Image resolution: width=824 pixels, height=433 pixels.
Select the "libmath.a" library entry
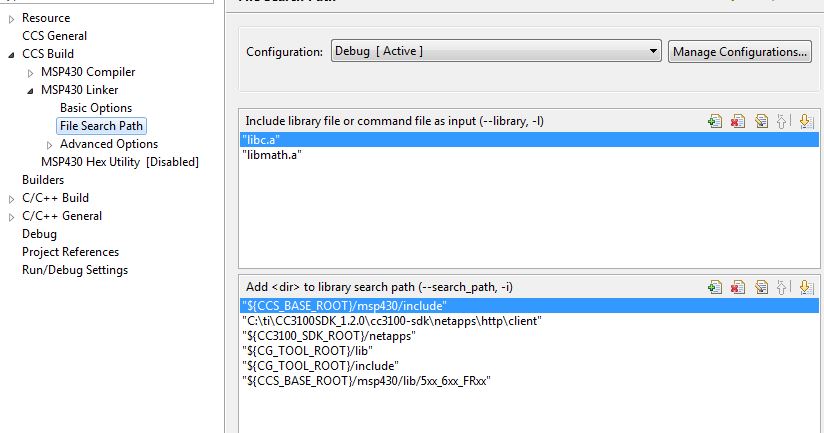point(529,155)
